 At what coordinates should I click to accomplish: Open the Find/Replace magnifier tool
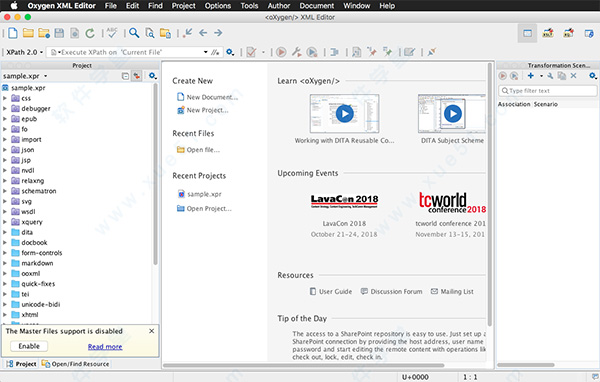[134, 33]
